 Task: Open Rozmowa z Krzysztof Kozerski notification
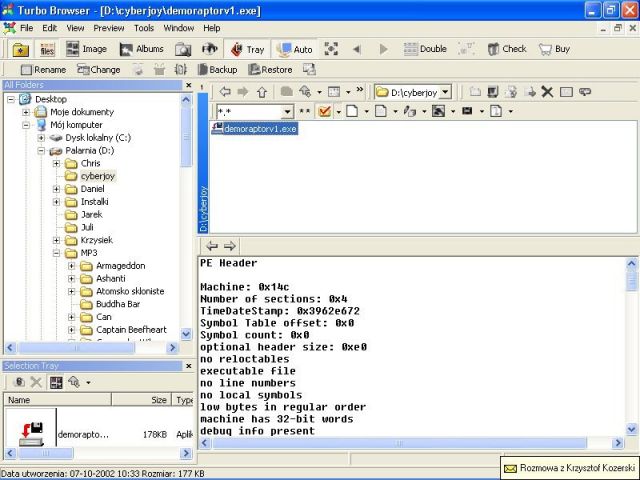(x=570, y=468)
